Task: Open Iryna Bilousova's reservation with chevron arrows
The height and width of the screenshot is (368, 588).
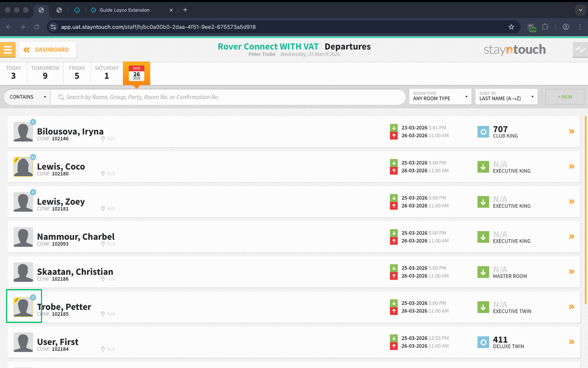Action: [x=572, y=132]
